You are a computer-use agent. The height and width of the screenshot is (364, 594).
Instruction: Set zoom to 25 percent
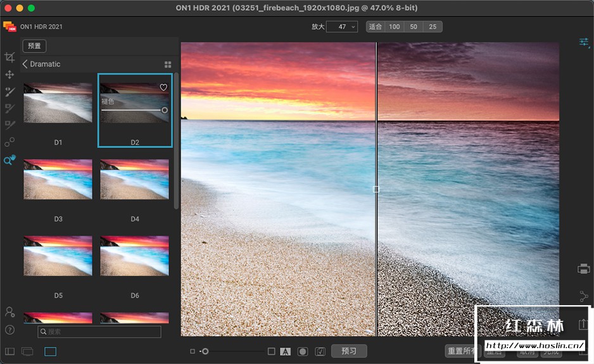[x=433, y=27]
